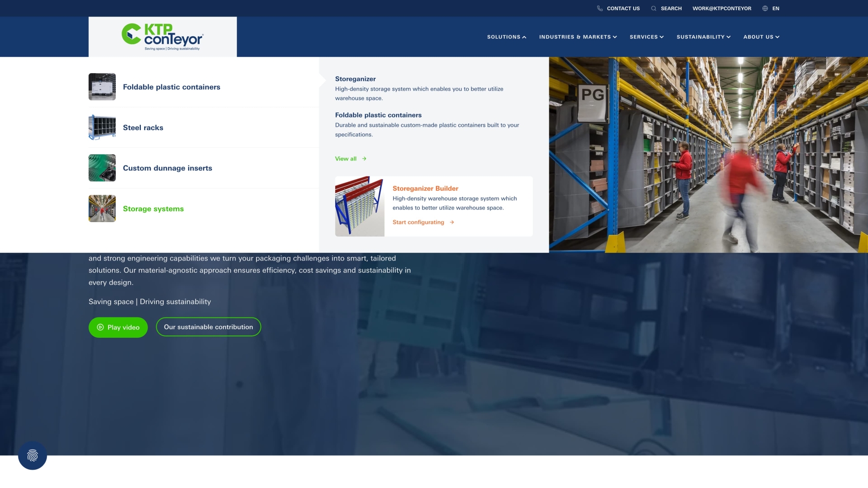The width and height of the screenshot is (868, 488).
Task: Click the KTP ConTeyor logo
Action: tap(162, 37)
